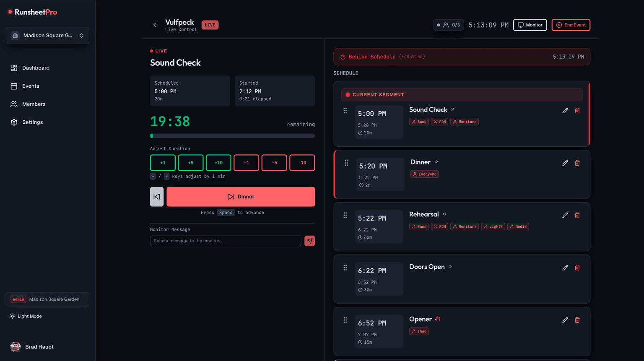644x361 pixels.
Task: Delete the Sound Check segment
Action: tap(577, 111)
